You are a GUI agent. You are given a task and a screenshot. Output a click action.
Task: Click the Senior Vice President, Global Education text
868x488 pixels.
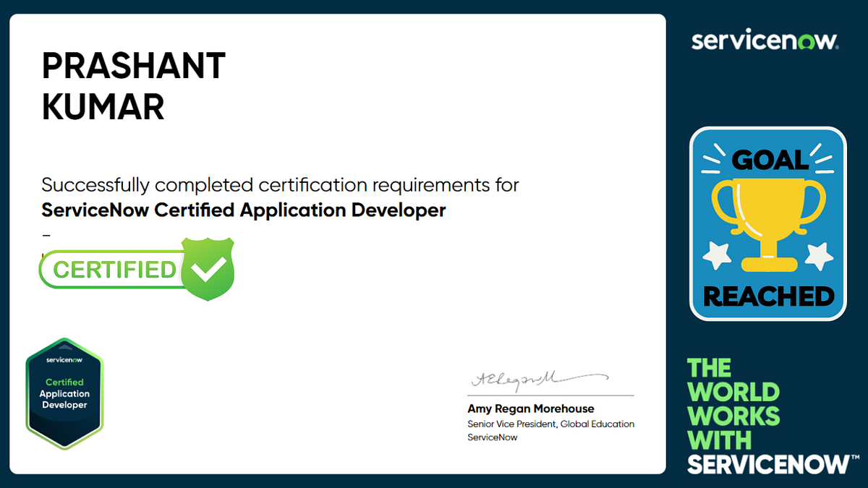(x=550, y=424)
